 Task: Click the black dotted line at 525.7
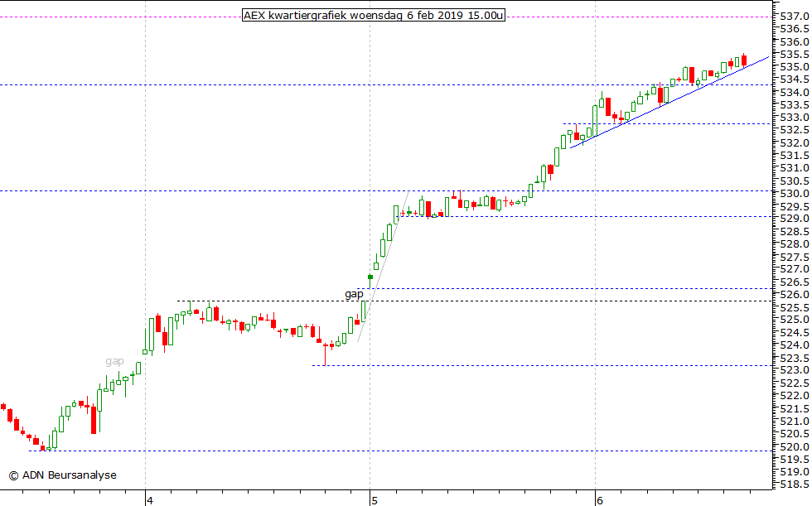click(x=476, y=301)
